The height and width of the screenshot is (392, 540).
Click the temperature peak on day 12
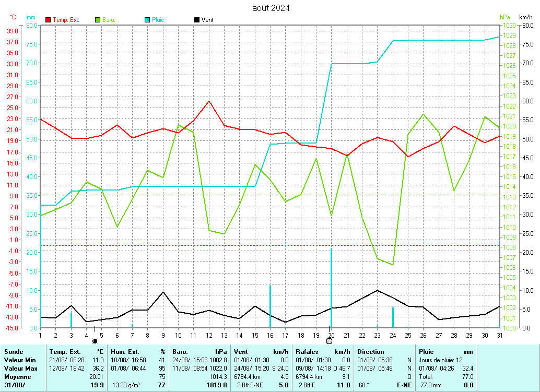(x=209, y=101)
